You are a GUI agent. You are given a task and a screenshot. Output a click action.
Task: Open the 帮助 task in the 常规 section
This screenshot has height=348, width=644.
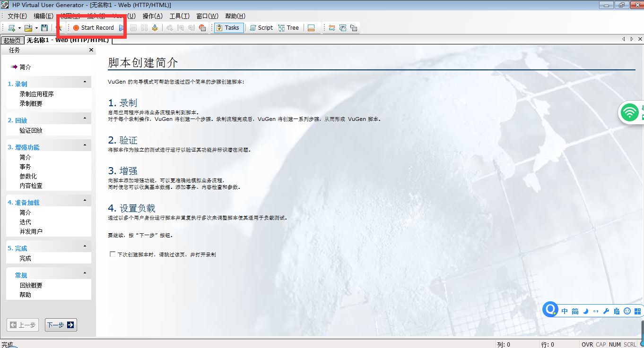(x=26, y=295)
